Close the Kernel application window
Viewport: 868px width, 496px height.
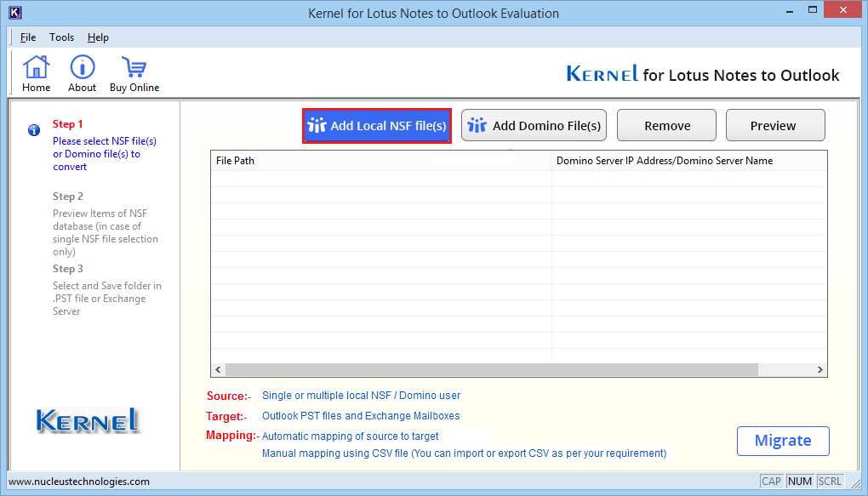click(x=843, y=10)
